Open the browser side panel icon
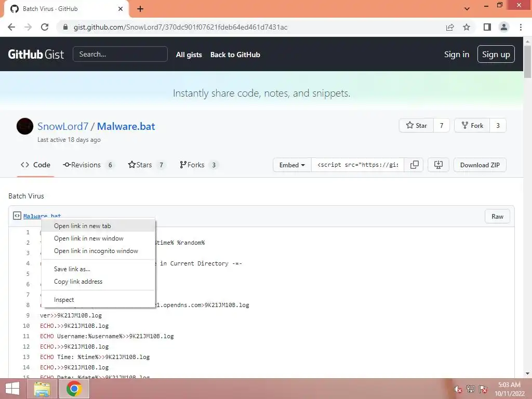 [x=487, y=27]
